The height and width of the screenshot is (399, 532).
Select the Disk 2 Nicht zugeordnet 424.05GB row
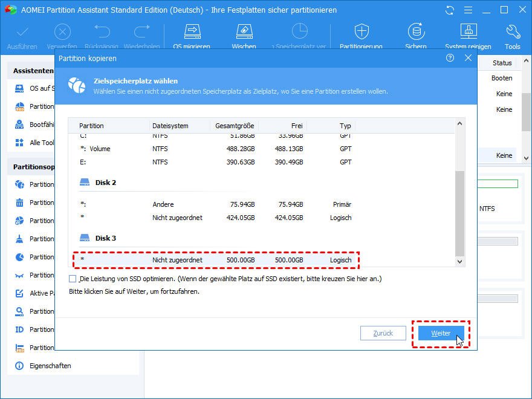coord(216,218)
